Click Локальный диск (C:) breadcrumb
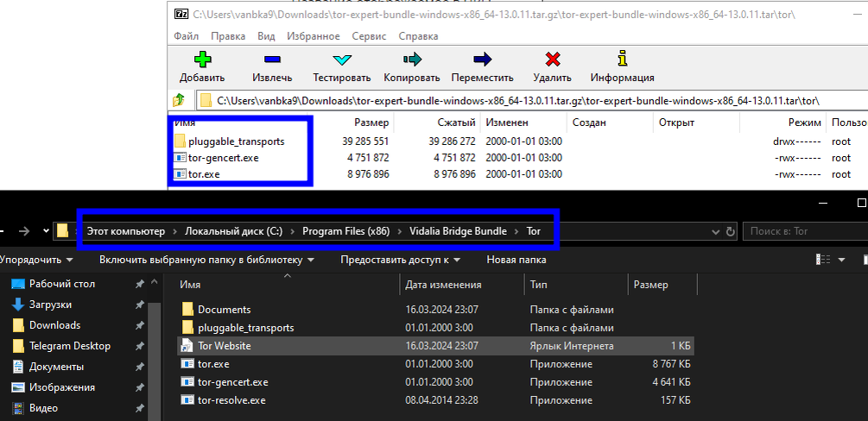Image resolution: width=868 pixels, height=421 pixels. point(233,231)
